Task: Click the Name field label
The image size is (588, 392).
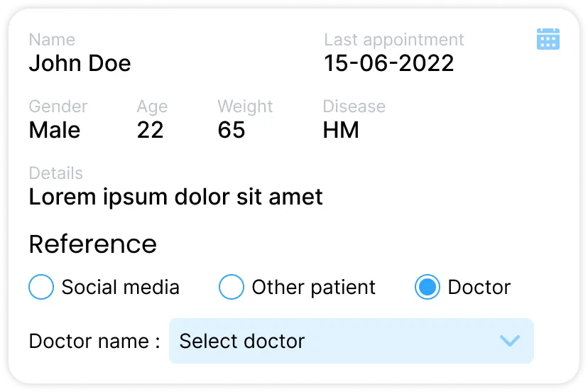Action: (52, 40)
